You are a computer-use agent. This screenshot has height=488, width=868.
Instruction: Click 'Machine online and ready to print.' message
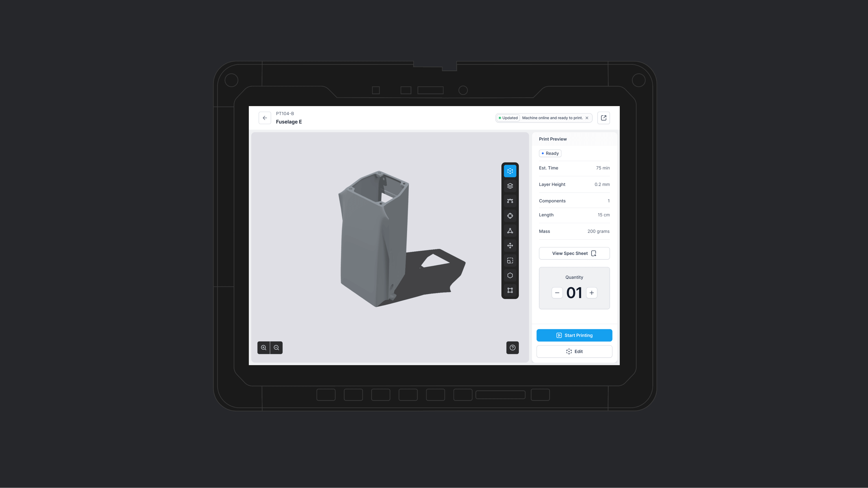552,118
